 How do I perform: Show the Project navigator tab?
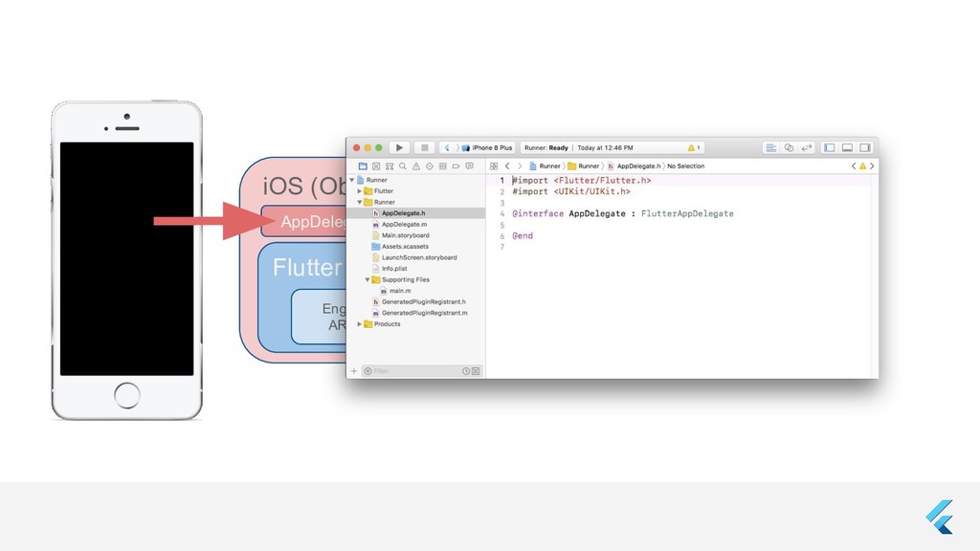363,166
